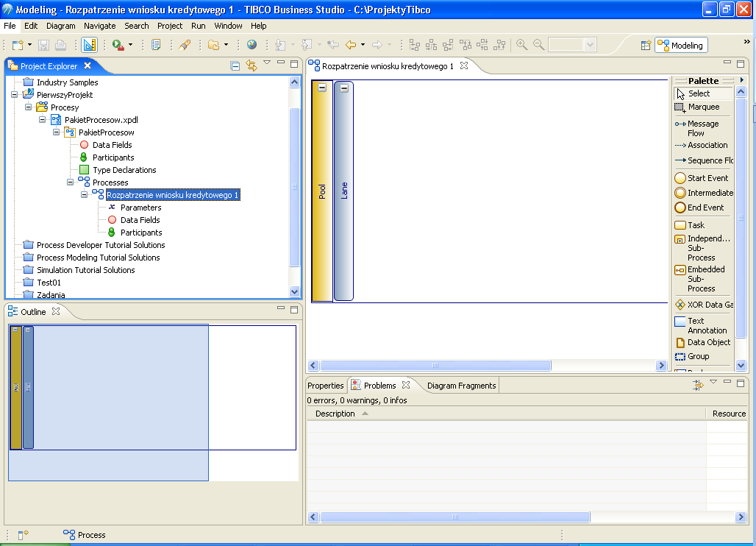Switch to the Diagram Fragments tab
Viewport: 756px width, 546px height.
click(x=461, y=386)
